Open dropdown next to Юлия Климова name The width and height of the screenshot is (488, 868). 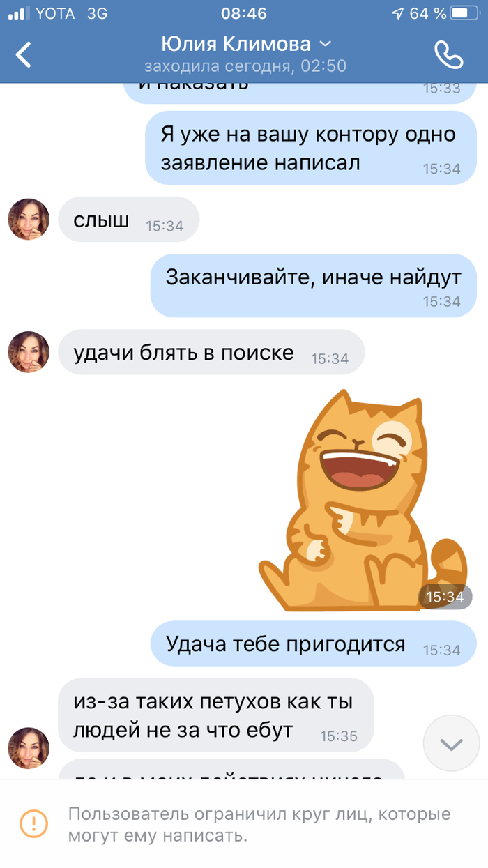tap(325, 44)
